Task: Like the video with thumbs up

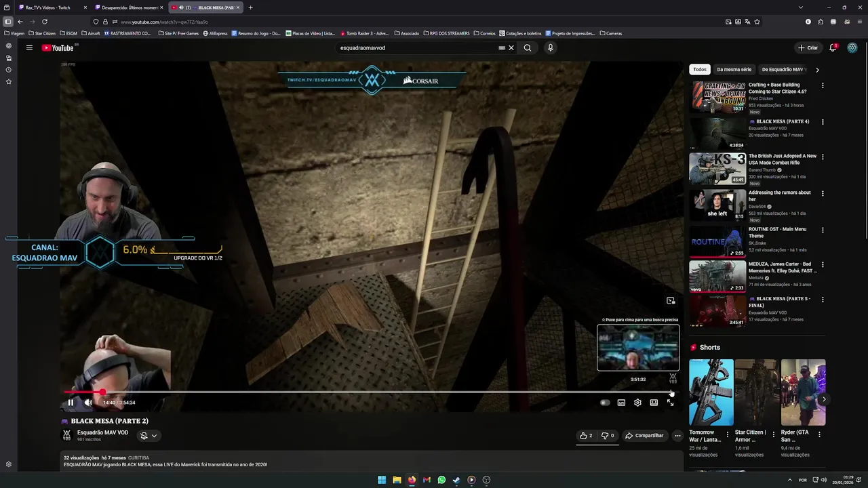Action: pos(585,436)
